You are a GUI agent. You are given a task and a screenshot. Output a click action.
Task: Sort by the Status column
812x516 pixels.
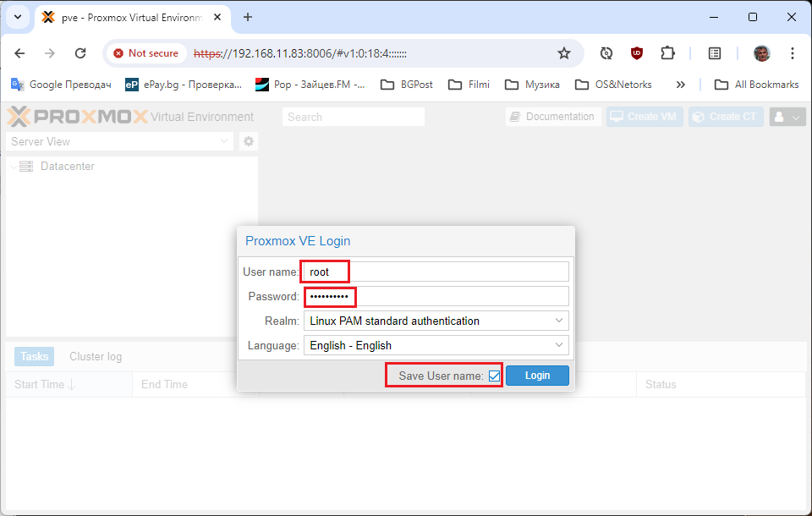click(721, 384)
